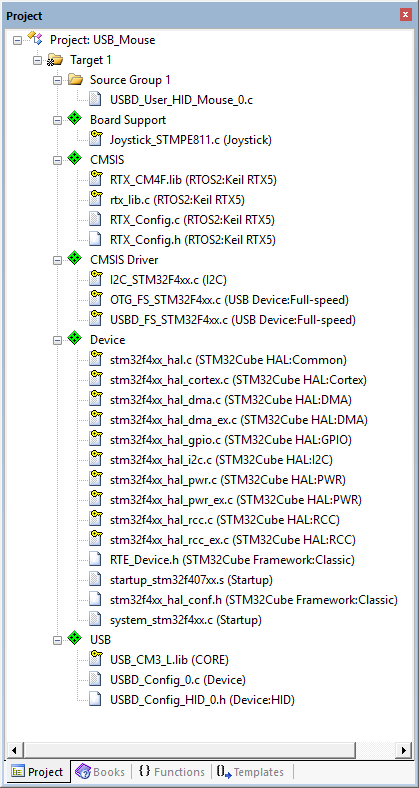Image resolution: width=419 pixels, height=788 pixels.
Task: Click the green USB component icon
Action: pyautogui.click(x=75, y=639)
